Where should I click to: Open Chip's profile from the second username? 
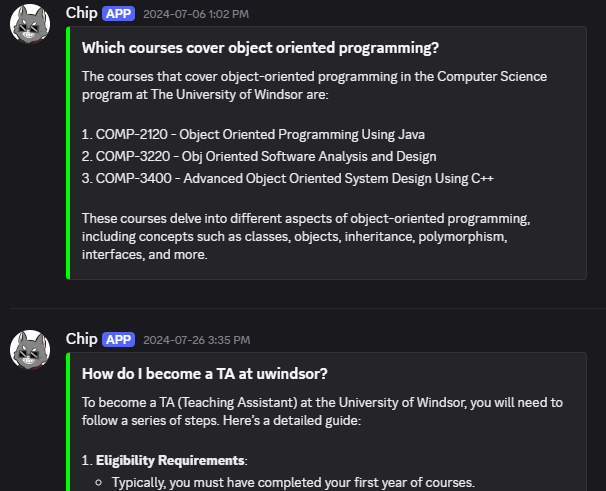(82, 339)
